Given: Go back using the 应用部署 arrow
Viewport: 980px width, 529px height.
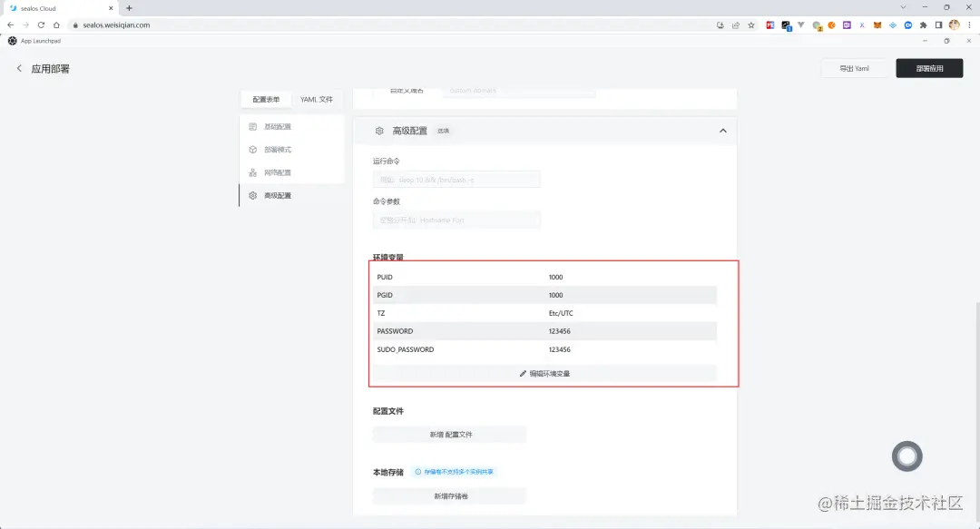Looking at the screenshot, I should point(19,68).
